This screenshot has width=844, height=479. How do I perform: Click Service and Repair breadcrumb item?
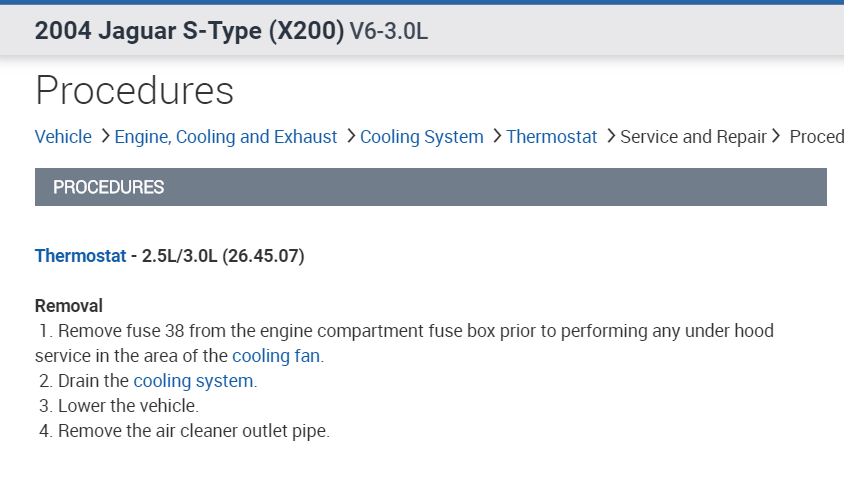[693, 137]
